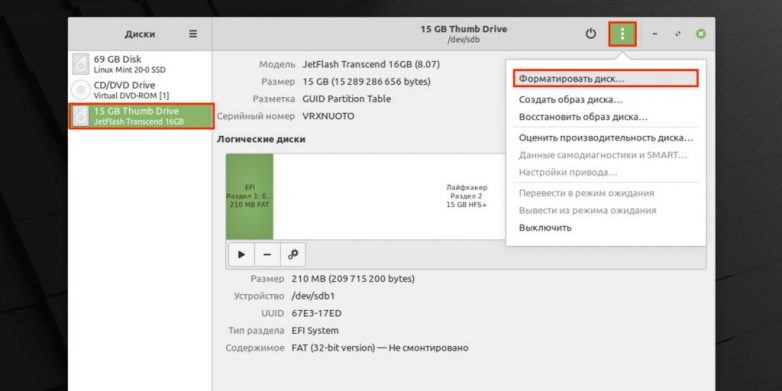Screen dimensions: 782x391
Task: Choose Восстановить образ диска… entry
Action: coord(605,117)
